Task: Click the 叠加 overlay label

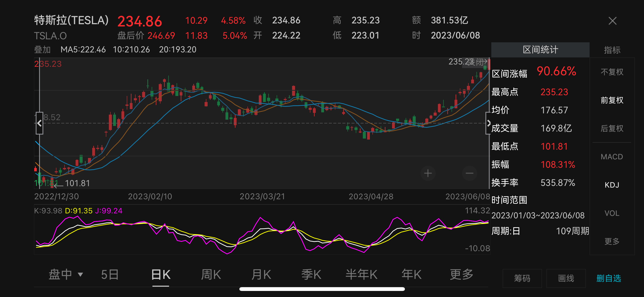Action: pos(42,50)
